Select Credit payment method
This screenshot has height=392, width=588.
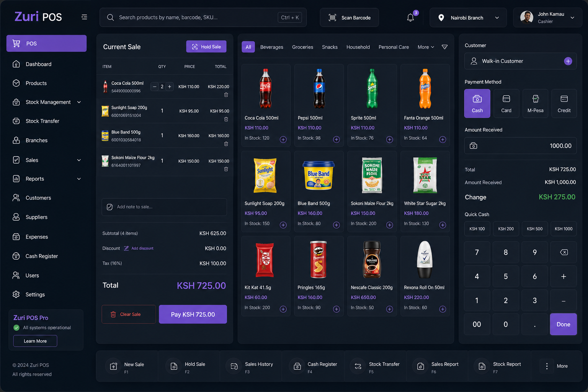[x=564, y=103]
